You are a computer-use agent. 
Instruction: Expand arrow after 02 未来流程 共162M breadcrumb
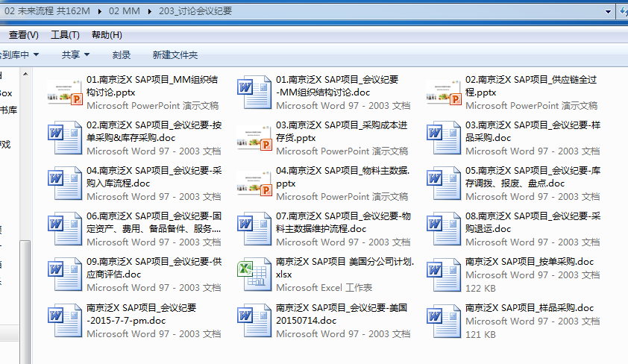[100, 11]
